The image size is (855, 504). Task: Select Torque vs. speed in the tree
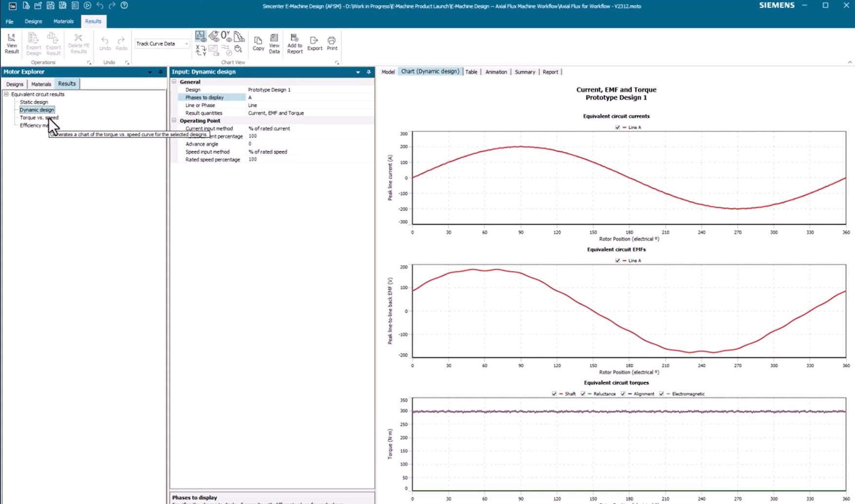(x=38, y=117)
